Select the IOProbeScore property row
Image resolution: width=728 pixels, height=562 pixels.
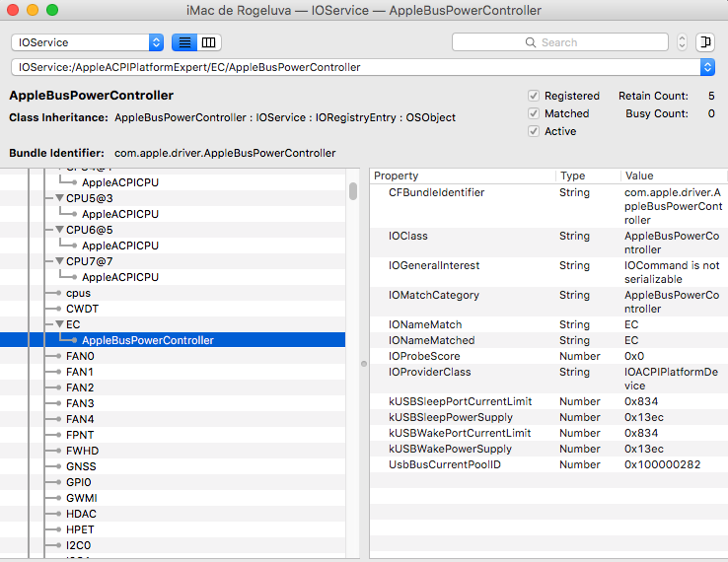(548, 356)
